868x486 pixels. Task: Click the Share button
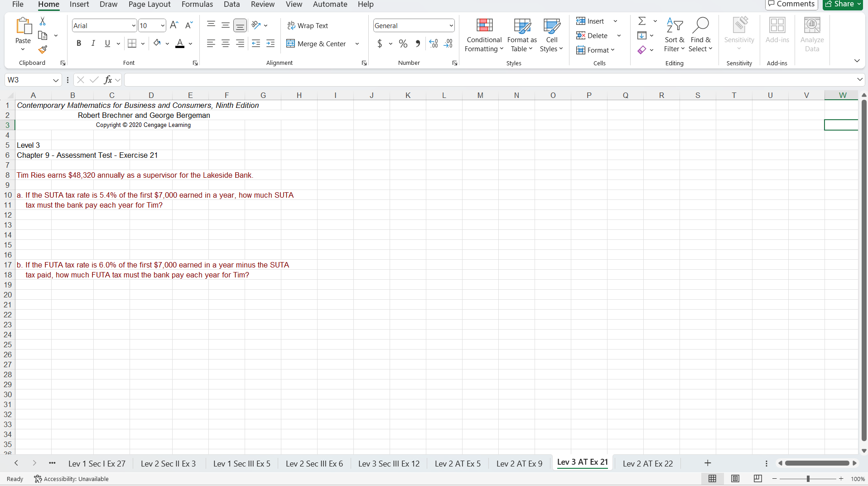click(x=842, y=4)
